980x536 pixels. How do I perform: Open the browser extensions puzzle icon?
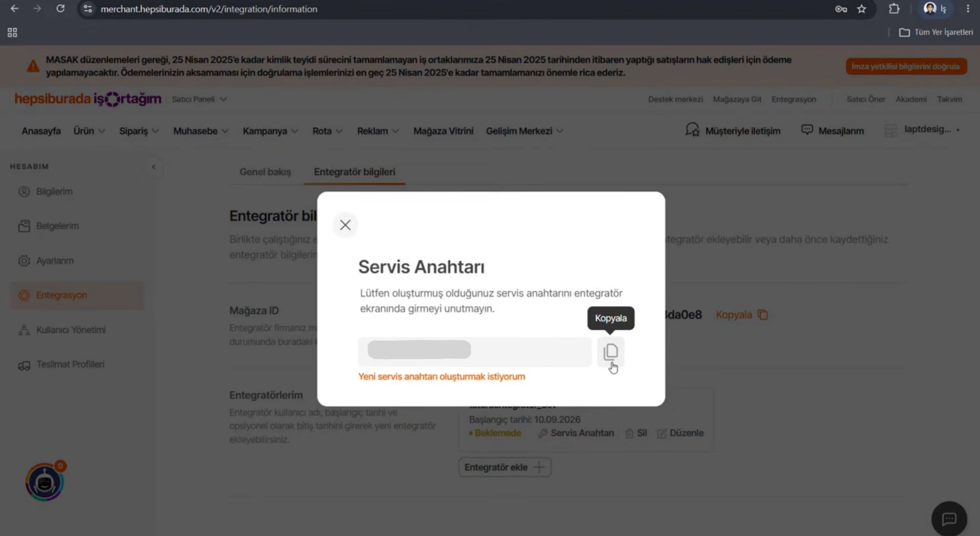[x=894, y=9]
